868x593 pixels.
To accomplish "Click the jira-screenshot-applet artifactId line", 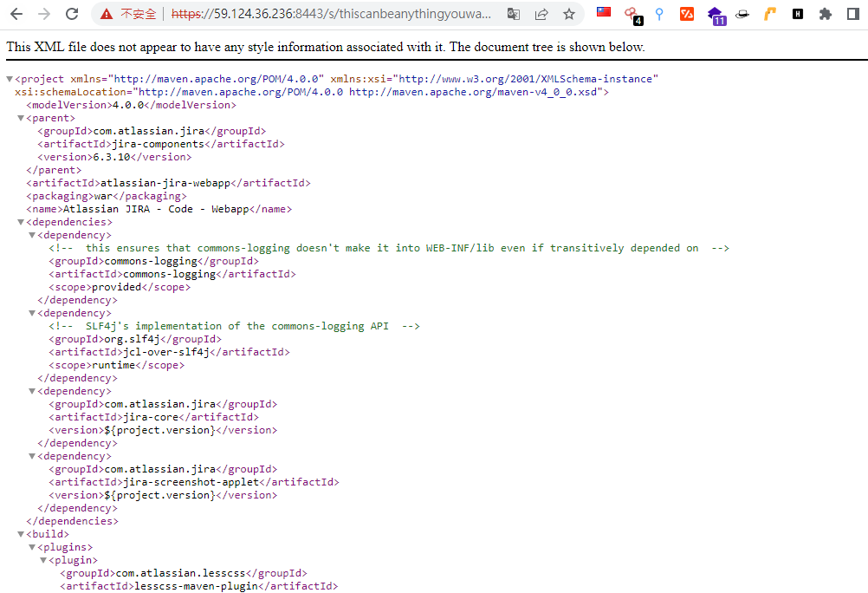I will pos(194,482).
